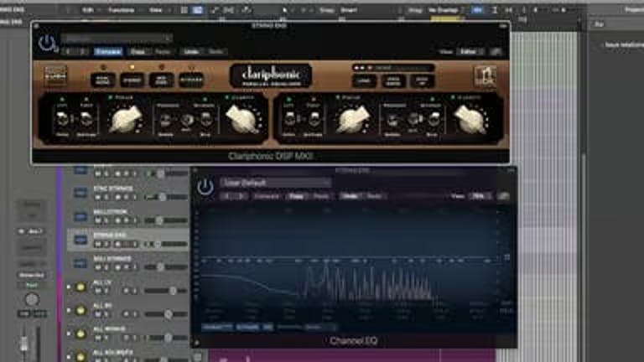The image size is (644, 362).
Task: Click the left channel Focus knob
Action: pyautogui.click(x=125, y=119)
